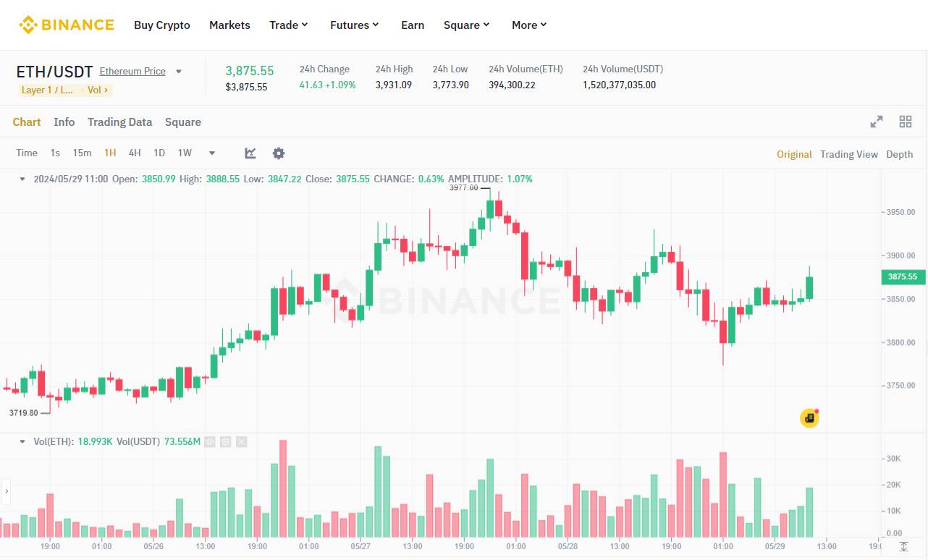Open more time intervals dropdown
The width and height of the screenshot is (928, 560).
(212, 153)
